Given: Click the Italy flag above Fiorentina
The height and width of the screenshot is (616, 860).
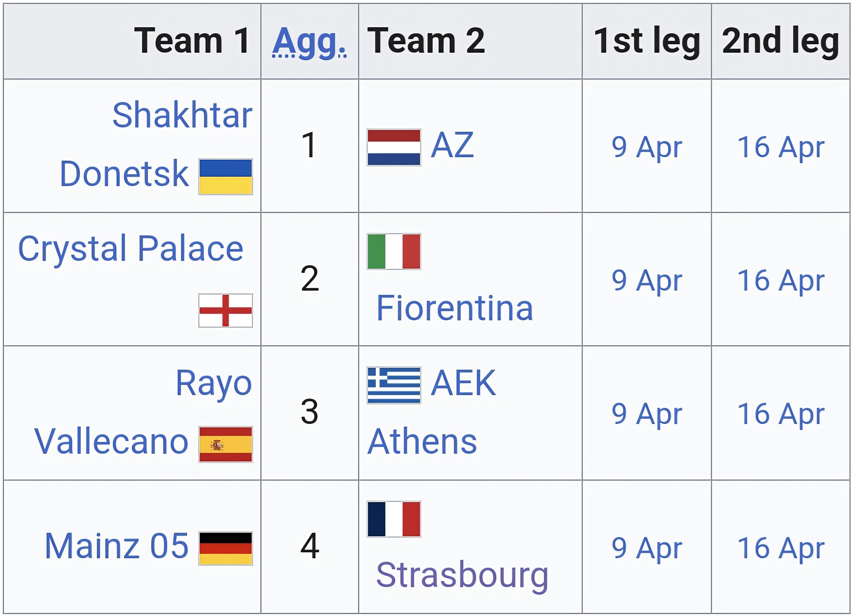Looking at the screenshot, I should pyautogui.click(x=393, y=251).
